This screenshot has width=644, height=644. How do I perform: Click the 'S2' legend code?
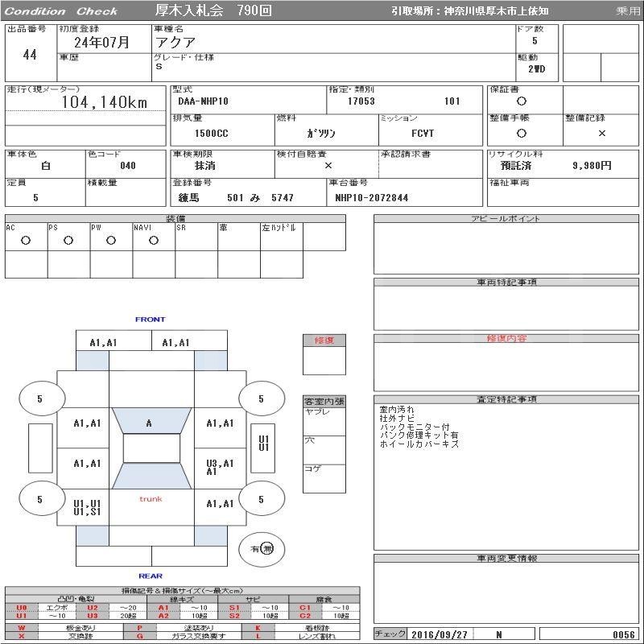234,616
